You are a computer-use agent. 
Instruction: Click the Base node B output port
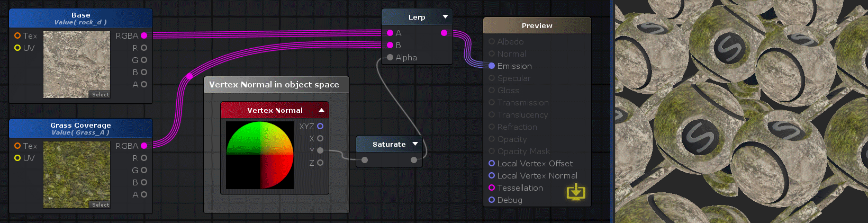point(144,72)
